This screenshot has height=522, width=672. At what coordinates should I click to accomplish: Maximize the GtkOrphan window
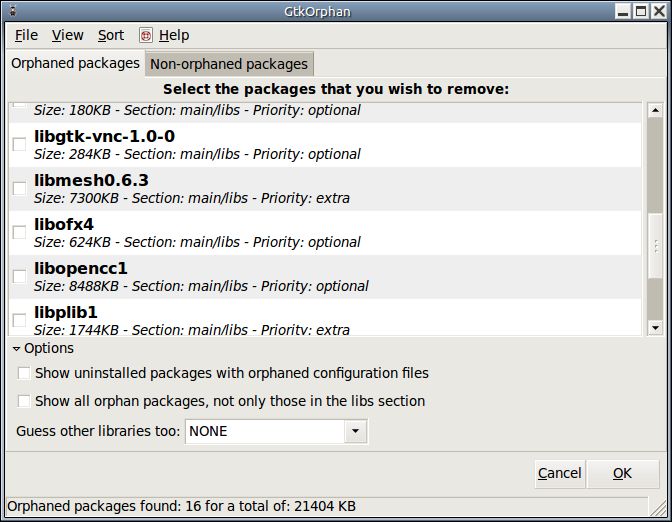(x=641, y=11)
